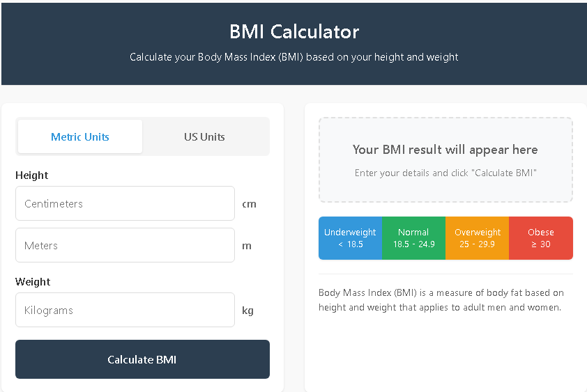The image size is (587, 392).
Task: Select the Kilograms weight input field
Action: 125,310
